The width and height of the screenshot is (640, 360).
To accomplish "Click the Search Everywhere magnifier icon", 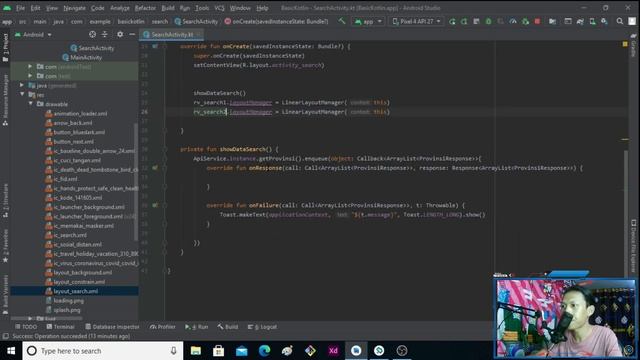I will click(x=620, y=21).
